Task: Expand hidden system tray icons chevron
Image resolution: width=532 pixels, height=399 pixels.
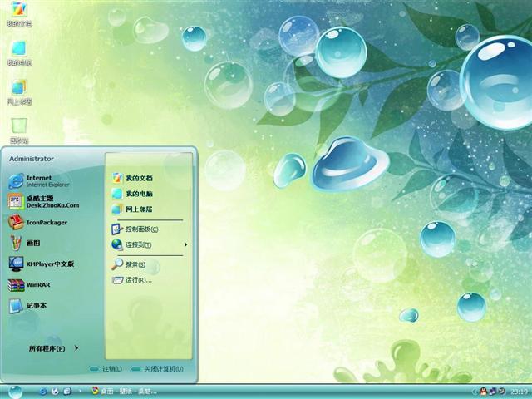Action: pos(475,392)
